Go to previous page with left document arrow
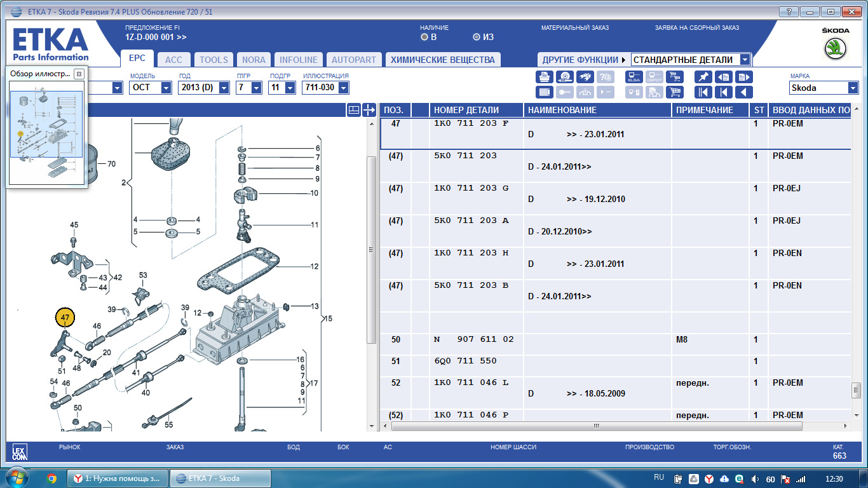The image size is (868, 488). coord(724,77)
